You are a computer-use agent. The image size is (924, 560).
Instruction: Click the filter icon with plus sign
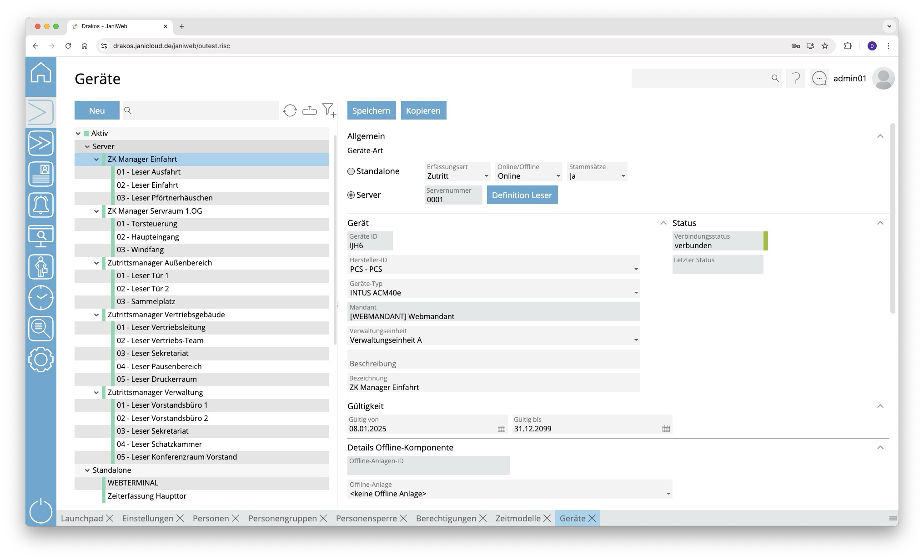[x=329, y=110]
